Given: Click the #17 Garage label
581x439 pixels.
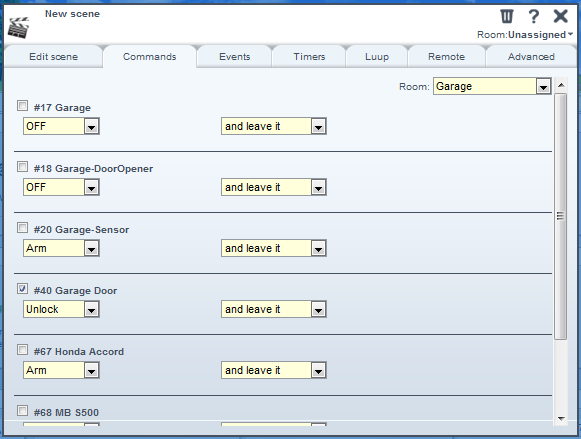Looking at the screenshot, I should click(x=62, y=108).
